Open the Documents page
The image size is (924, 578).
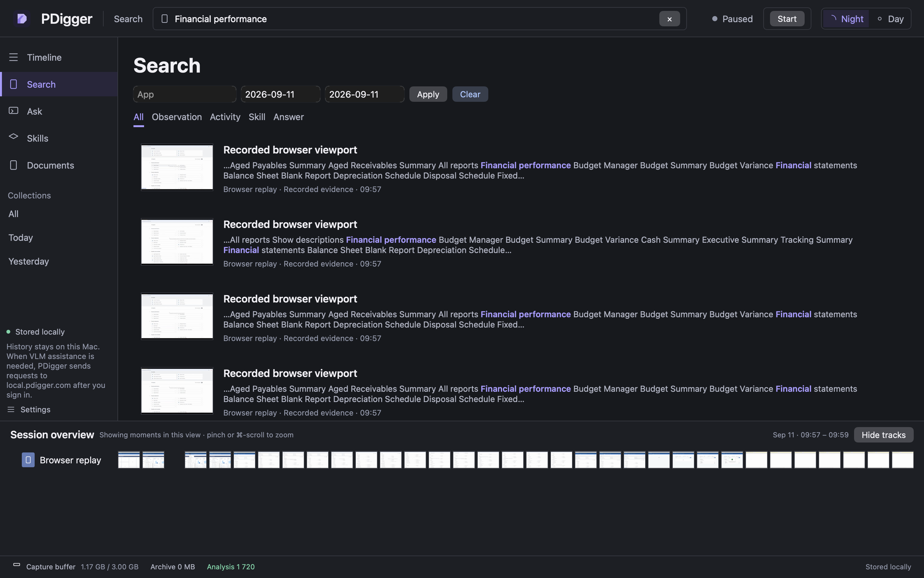click(x=59, y=165)
